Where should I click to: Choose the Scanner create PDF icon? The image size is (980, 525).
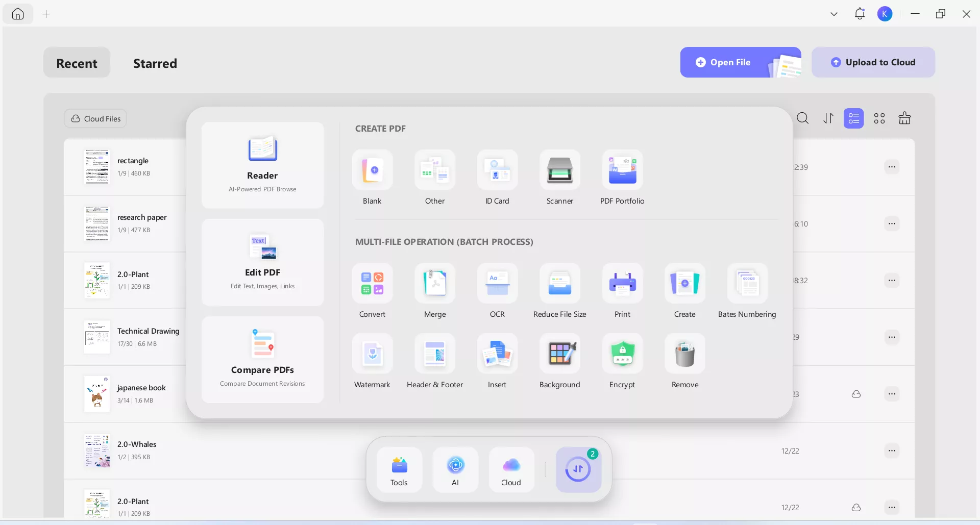[560, 170]
